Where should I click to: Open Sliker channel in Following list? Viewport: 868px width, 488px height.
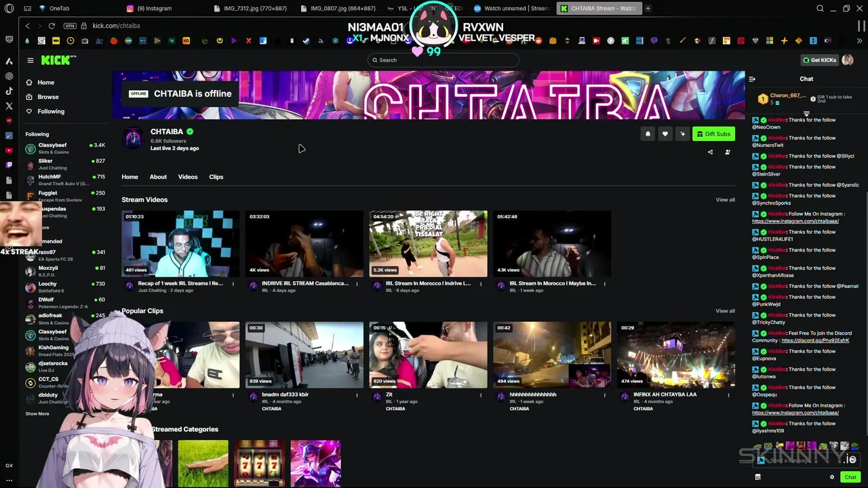(x=65, y=164)
